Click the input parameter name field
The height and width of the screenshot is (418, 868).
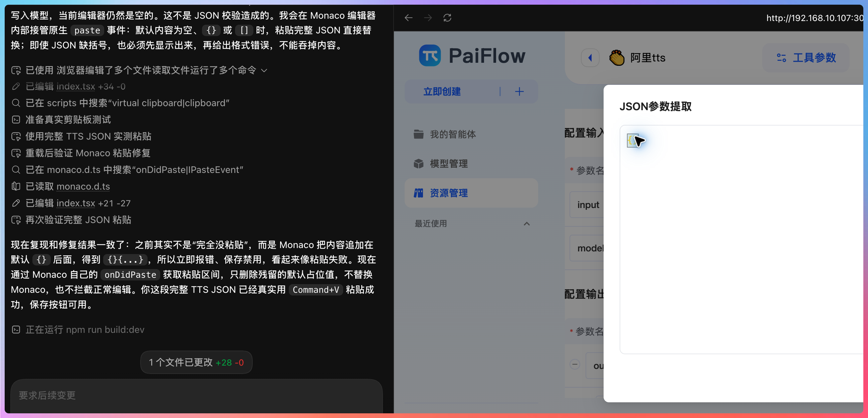[587, 205]
